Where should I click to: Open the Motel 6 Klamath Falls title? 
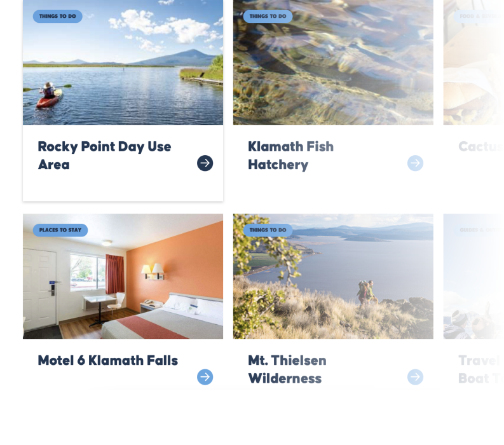pyautogui.click(x=107, y=360)
